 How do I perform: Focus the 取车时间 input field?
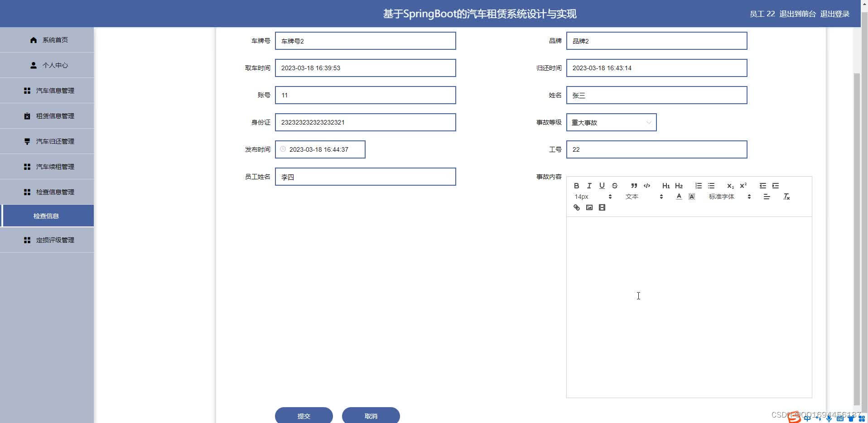(365, 68)
